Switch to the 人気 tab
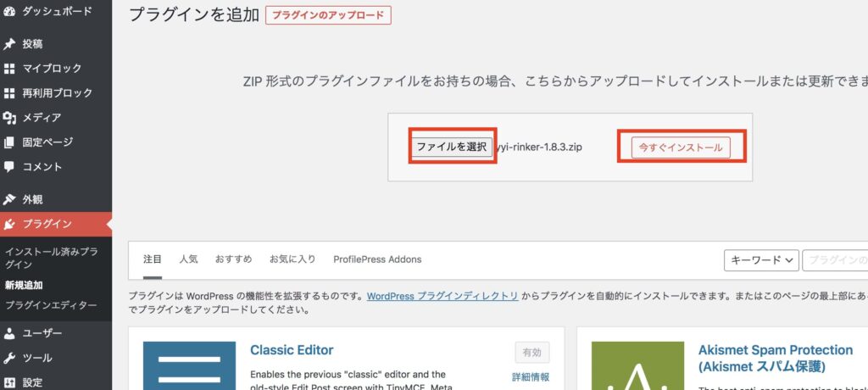The width and height of the screenshot is (868, 390). (x=188, y=259)
